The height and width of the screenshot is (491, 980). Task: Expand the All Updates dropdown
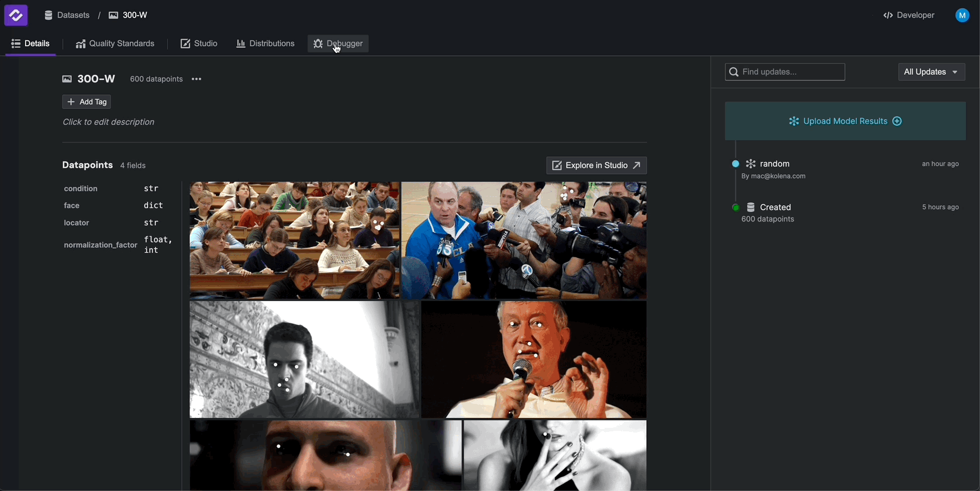click(931, 72)
